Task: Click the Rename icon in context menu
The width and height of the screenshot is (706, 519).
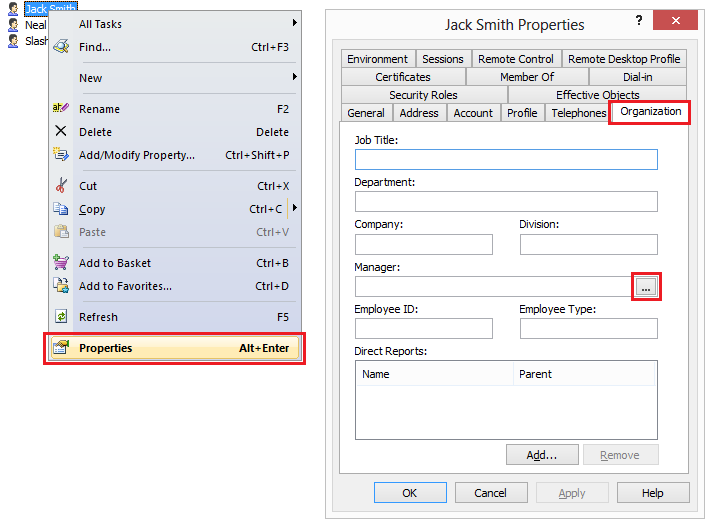Action: (60, 109)
